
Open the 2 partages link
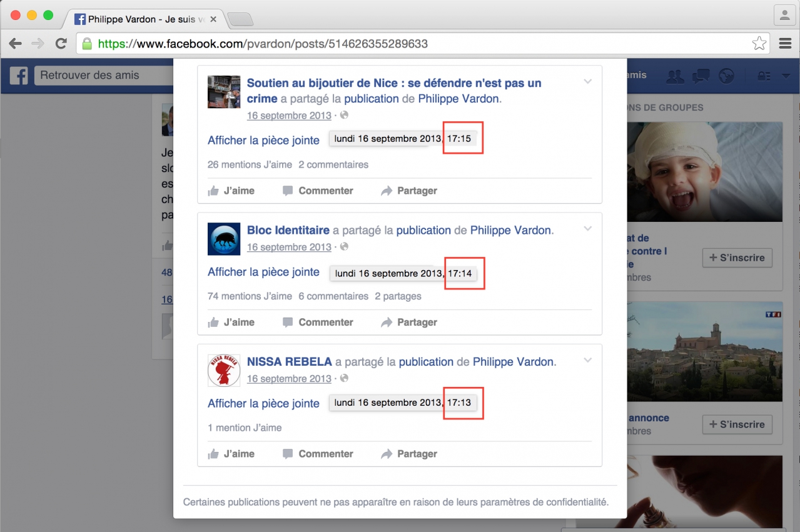click(398, 296)
